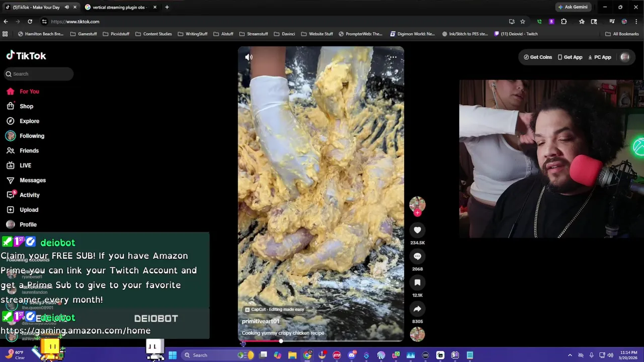Open TikTok account avatar menu
This screenshot has height=362, width=644.
[625, 57]
